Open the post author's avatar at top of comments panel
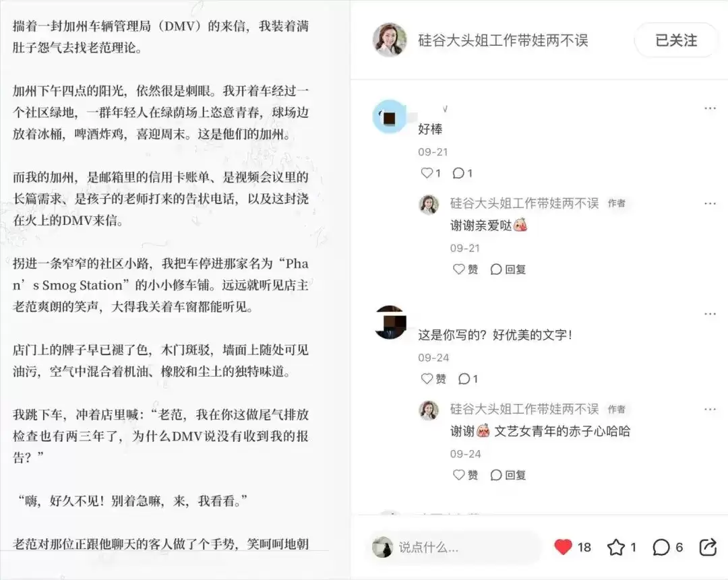728x580 pixels. pos(390,40)
